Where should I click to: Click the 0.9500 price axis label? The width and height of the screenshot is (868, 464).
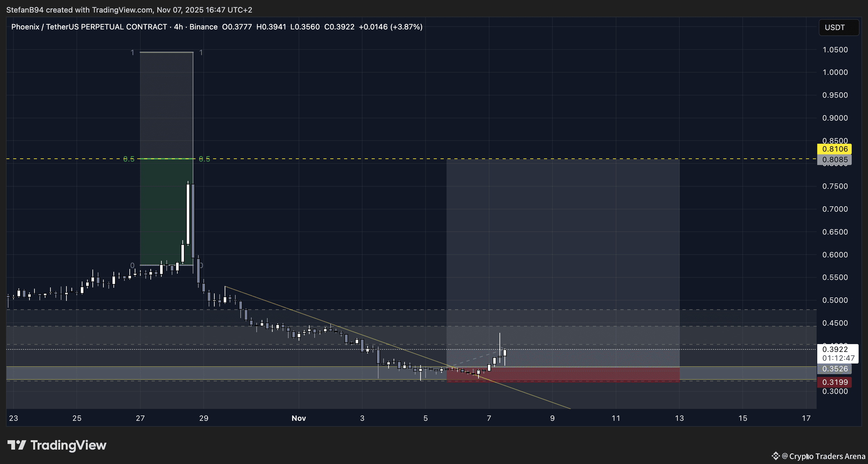coord(835,95)
